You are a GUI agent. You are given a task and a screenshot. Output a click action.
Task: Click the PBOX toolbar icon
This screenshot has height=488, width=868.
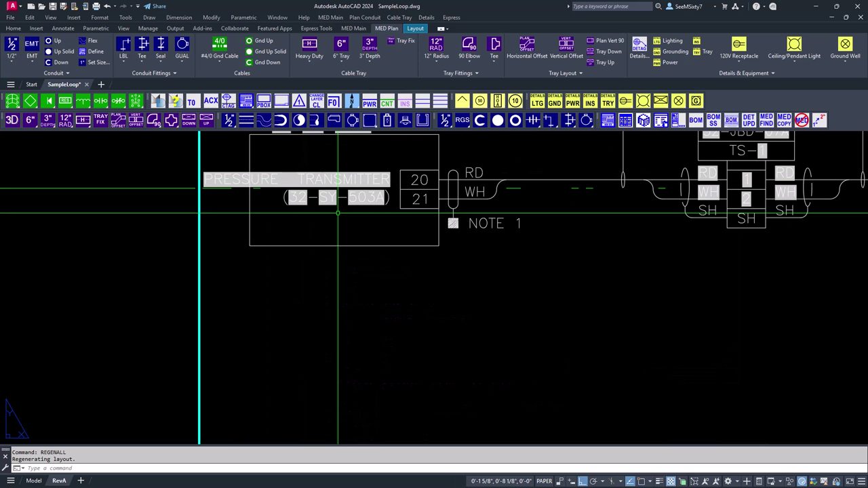pos(264,101)
